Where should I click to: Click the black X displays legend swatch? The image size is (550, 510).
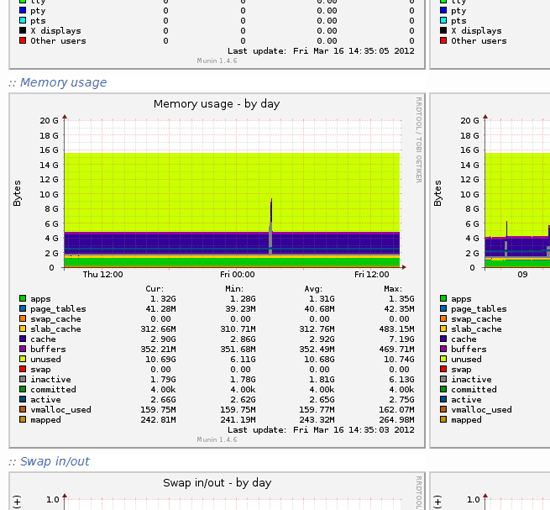22,31
